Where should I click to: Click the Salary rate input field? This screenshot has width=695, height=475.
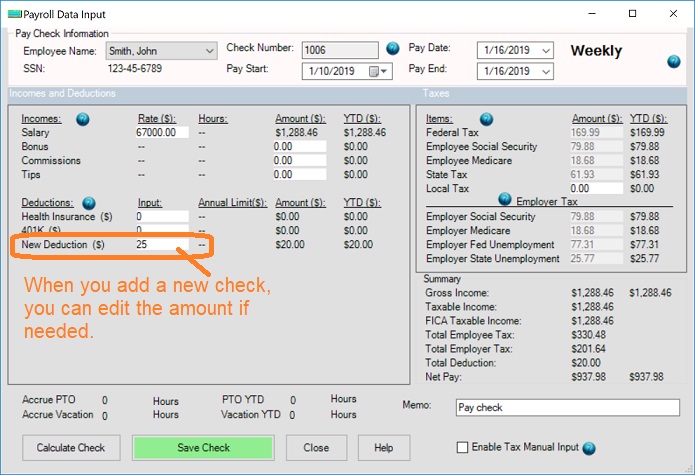(162, 132)
